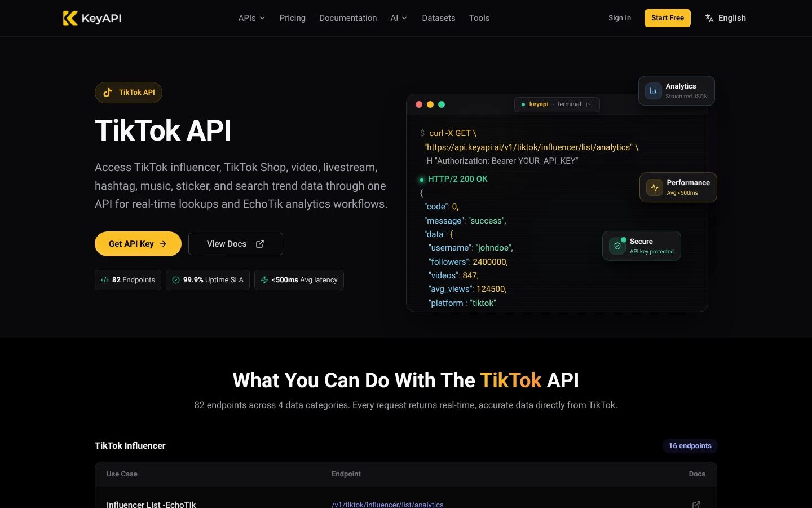Viewport: 812px width, 508px height.
Task: Expand the APIs dropdown menu
Action: click(x=251, y=18)
